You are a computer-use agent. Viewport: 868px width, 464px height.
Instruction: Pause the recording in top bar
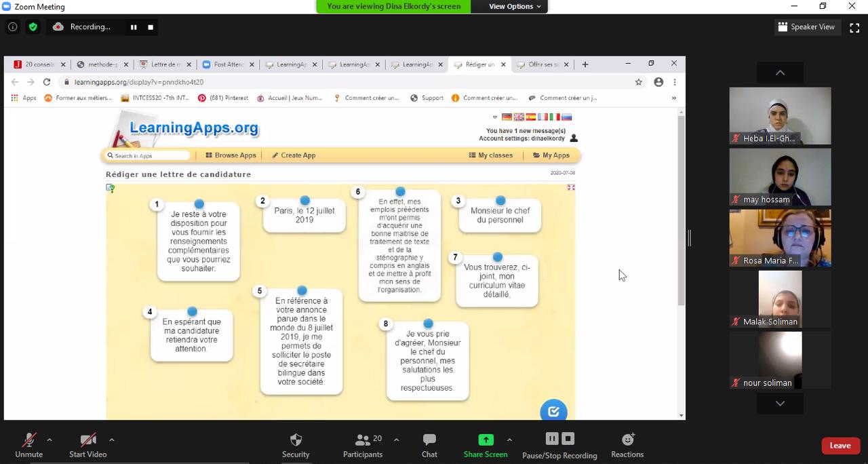click(x=134, y=27)
